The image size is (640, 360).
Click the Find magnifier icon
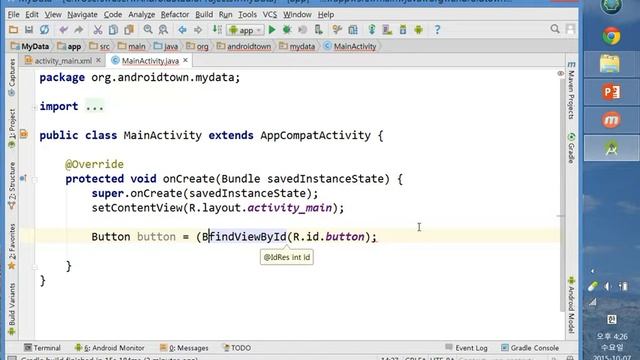click(x=148, y=30)
